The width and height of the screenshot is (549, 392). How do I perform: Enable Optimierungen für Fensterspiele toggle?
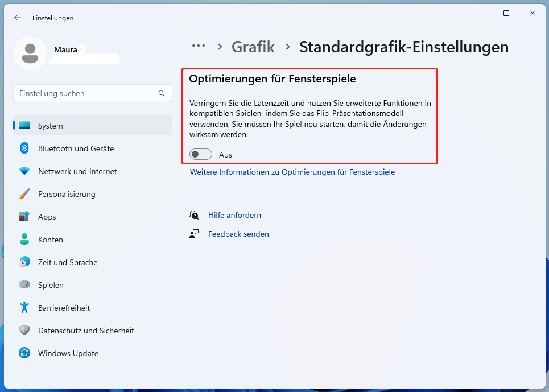(x=200, y=154)
